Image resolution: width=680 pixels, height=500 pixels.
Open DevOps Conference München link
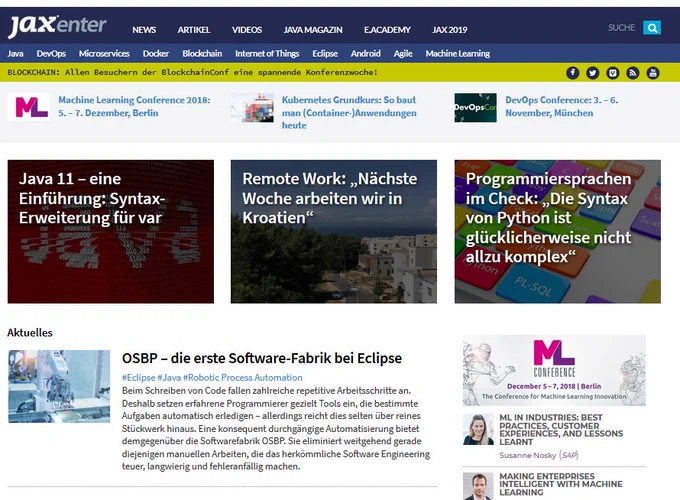coord(562,106)
